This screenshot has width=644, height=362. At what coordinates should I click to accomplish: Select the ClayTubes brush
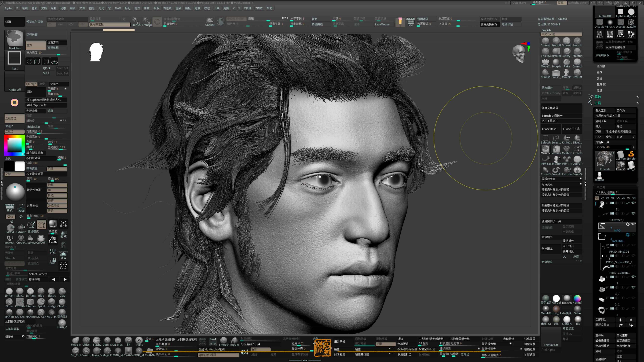tap(62, 302)
